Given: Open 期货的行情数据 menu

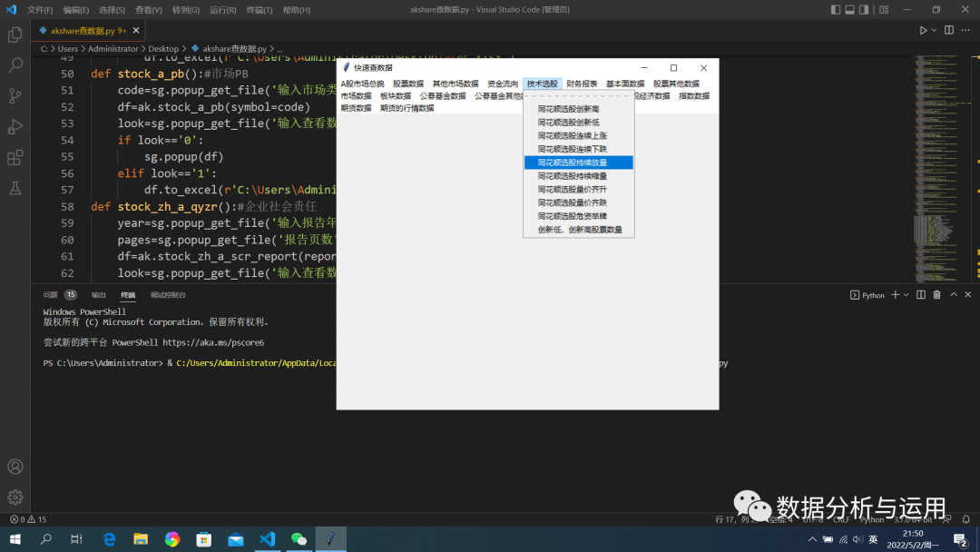Looking at the screenshot, I should [407, 108].
